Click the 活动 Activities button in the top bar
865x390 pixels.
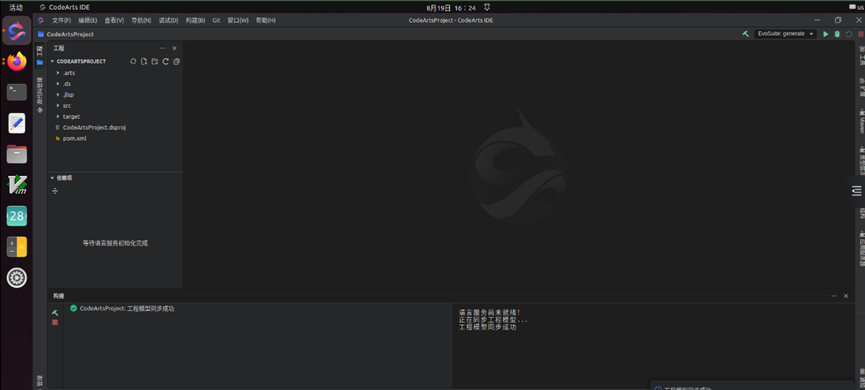(x=16, y=7)
